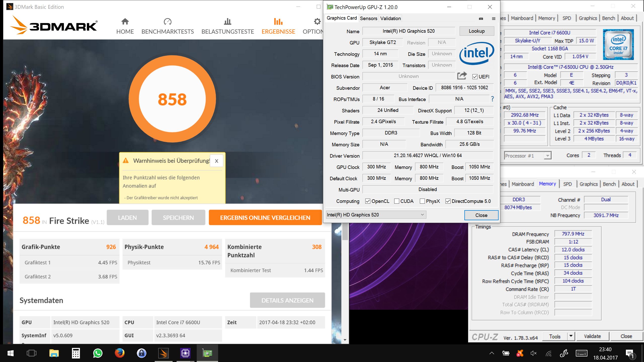Image resolution: width=644 pixels, height=362 pixels.
Task: Click Bus Interface question mark help
Action: click(492, 99)
